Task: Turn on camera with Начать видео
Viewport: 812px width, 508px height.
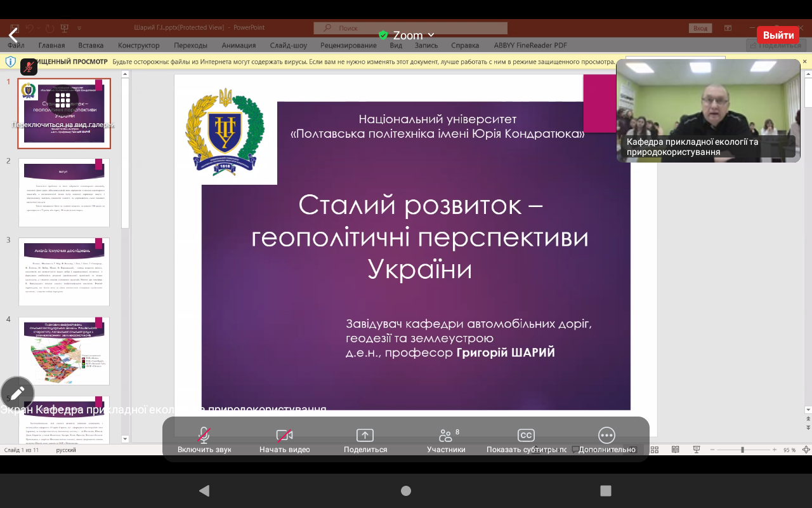Action: [284, 436]
